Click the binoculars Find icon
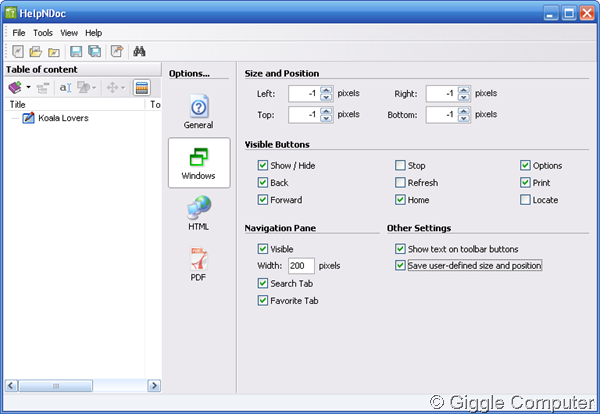 tap(139, 51)
